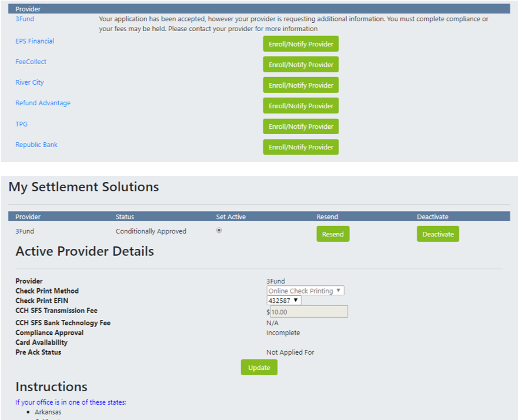This screenshot has width=518, height=420.
Task: Update the Active Provider Details
Action: point(259,367)
